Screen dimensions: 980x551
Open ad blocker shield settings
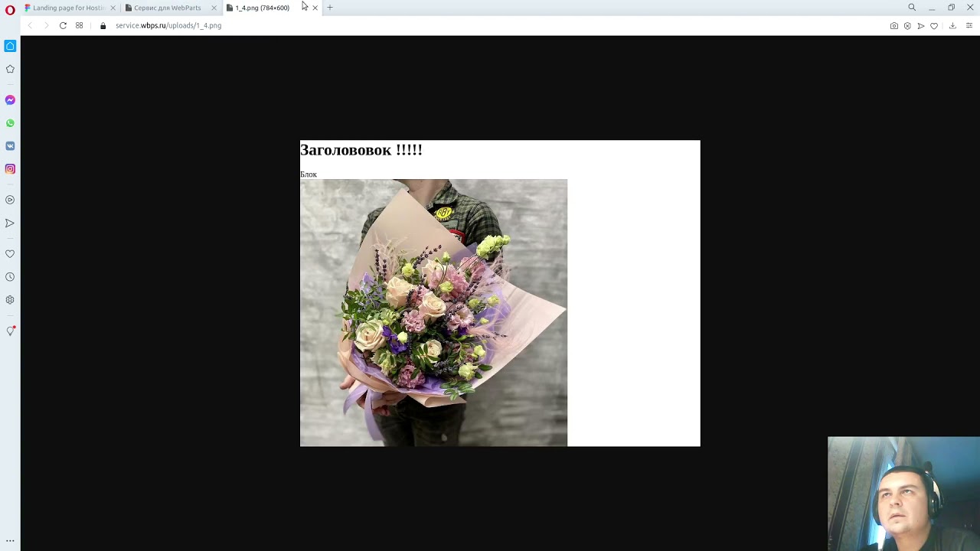coord(907,26)
